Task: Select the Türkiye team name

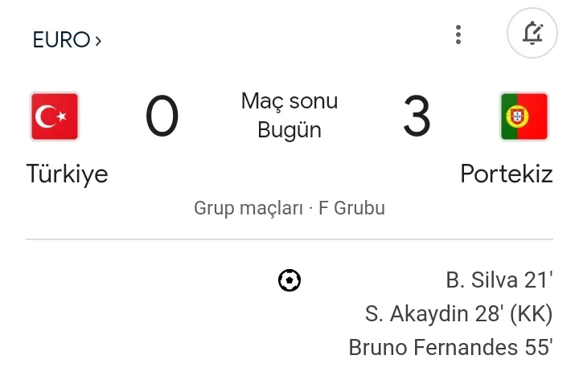Action: click(67, 174)
